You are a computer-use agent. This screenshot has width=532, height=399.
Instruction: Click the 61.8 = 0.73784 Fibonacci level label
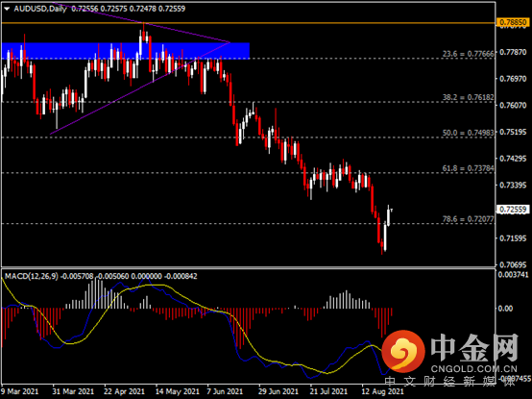[468, 168]
